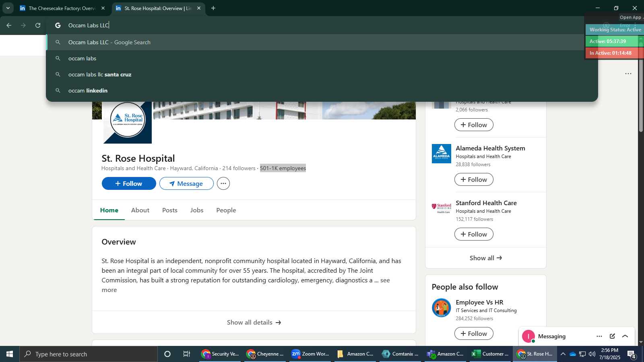This screenshot has height=362, width=644.
Task: Message St. Rose Hospital
Action: tap(186, 183)
